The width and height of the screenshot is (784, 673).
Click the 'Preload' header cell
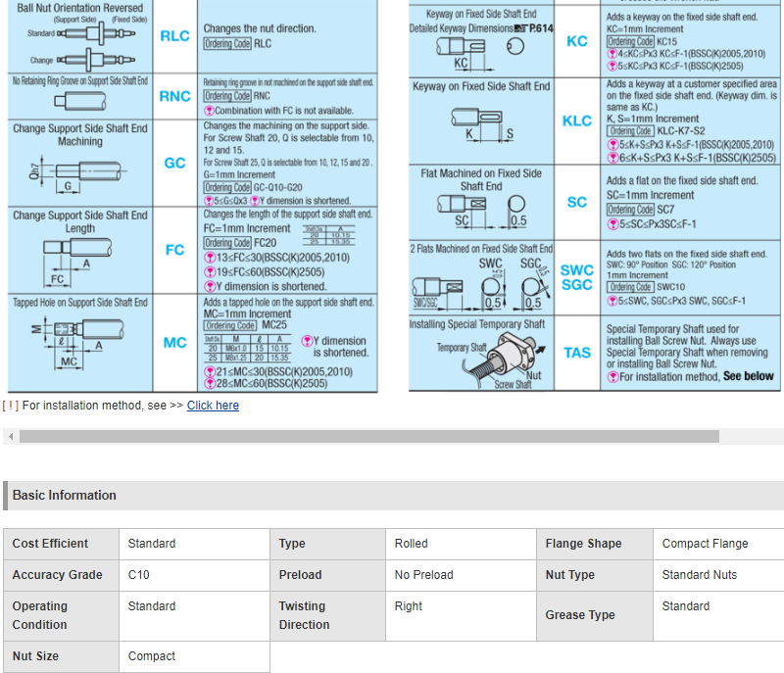[328, 576]
